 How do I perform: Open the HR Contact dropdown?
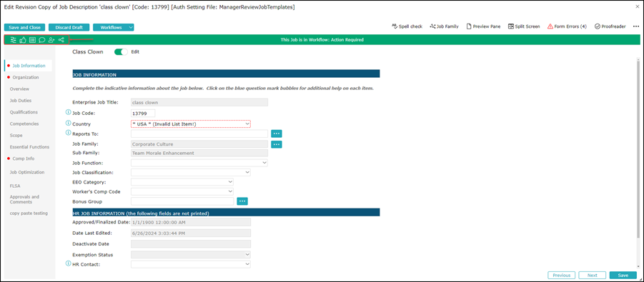click(191, 264)
